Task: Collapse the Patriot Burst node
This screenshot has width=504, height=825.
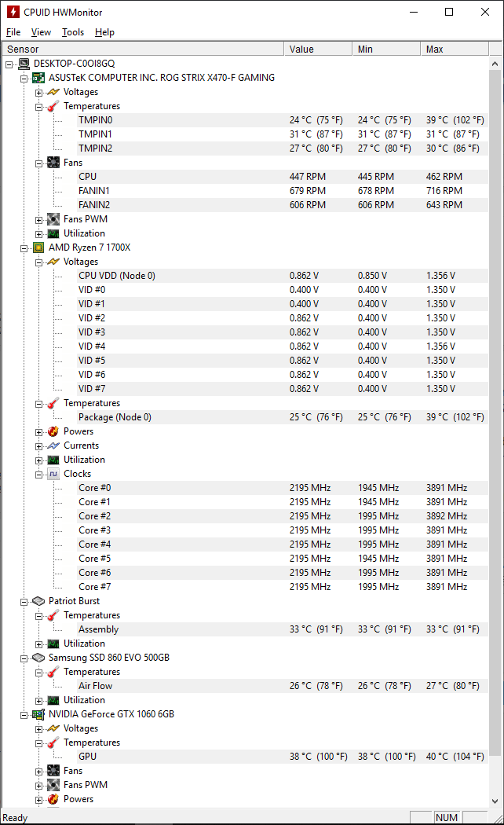Action: point(24,602)
